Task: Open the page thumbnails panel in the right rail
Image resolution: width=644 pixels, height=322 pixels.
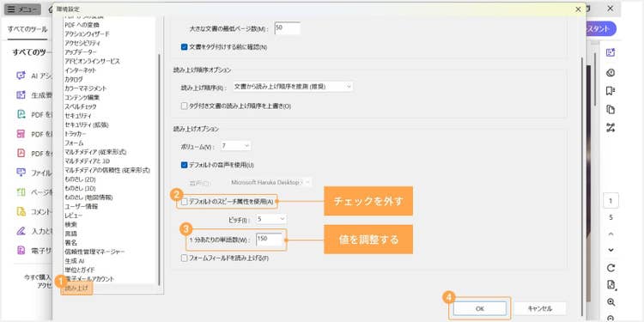Action: pyautogui.click(x=611, y=109)
